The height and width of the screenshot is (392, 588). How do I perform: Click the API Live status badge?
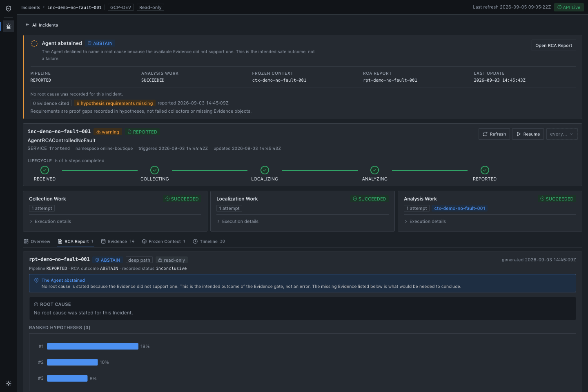[569, 7]
